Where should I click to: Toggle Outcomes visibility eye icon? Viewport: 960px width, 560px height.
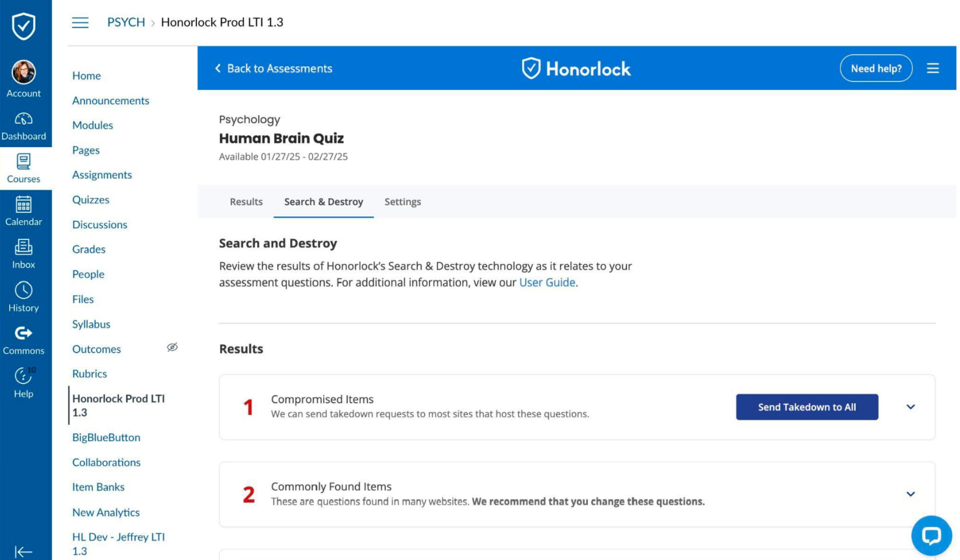pos(172,348)
